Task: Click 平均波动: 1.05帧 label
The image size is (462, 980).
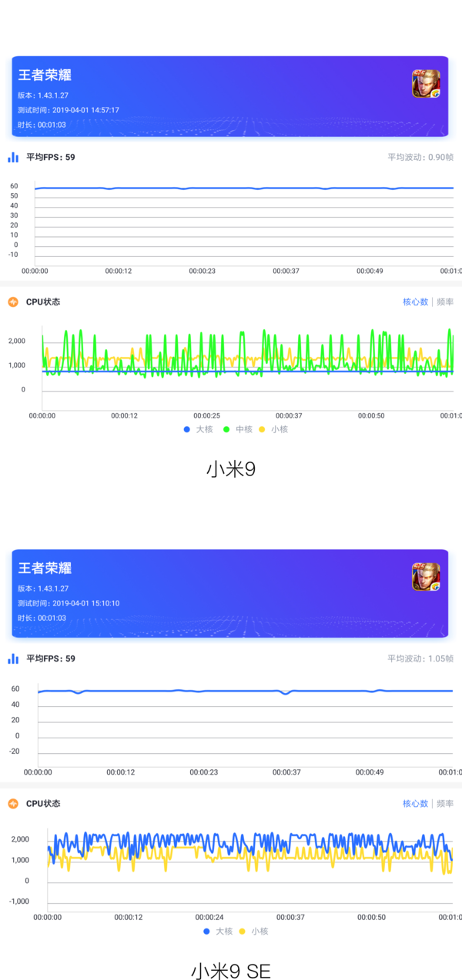Action: [420, 659]
